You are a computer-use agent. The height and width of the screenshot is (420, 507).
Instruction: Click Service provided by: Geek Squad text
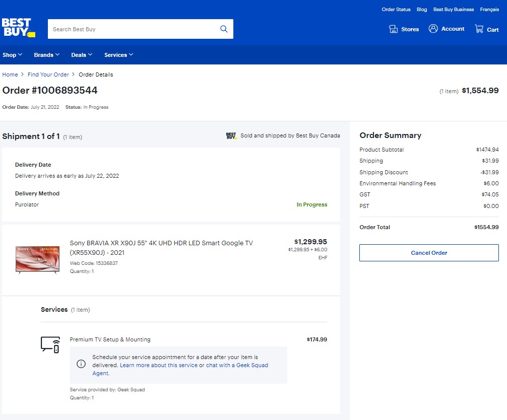click(x=107, y=390)
